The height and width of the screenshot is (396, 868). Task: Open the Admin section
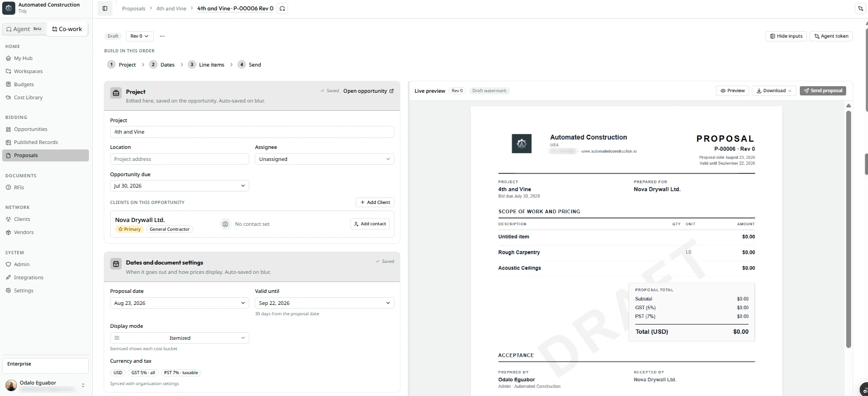tap(22, 265)
